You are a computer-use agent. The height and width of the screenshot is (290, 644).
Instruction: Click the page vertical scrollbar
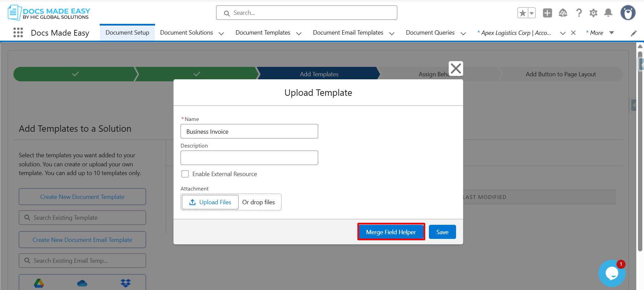[640, 151]
